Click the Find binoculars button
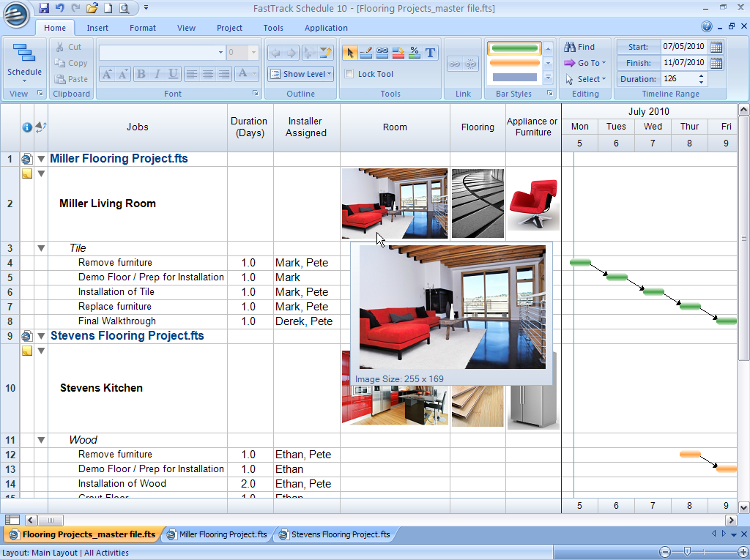 point(579,47)
